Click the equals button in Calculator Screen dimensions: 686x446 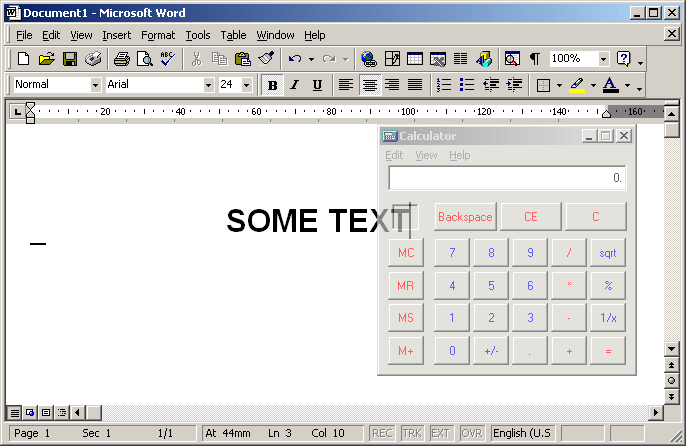[608, 351]
